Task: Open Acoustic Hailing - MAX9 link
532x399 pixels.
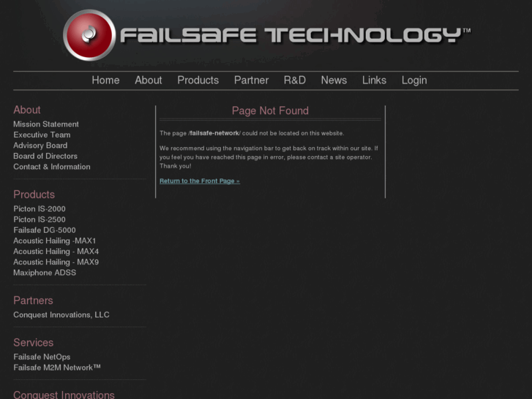Action: pos(56,262)
